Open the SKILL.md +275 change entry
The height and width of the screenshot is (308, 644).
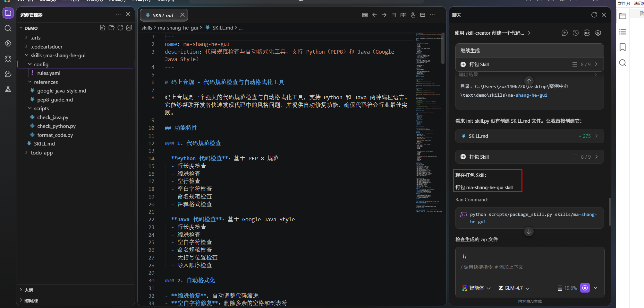[529, 136]
